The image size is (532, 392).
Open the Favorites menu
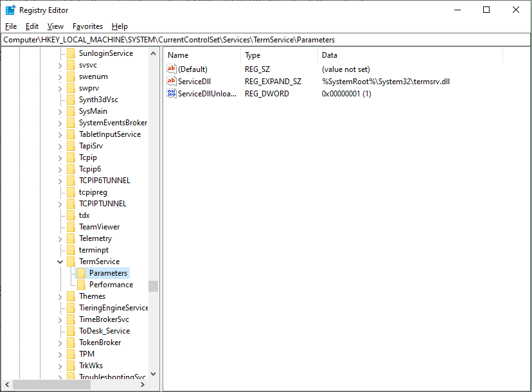[87, 26]
